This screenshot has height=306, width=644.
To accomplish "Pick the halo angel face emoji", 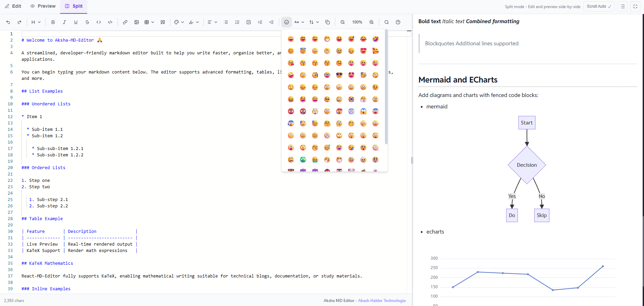I will [303, 51].
